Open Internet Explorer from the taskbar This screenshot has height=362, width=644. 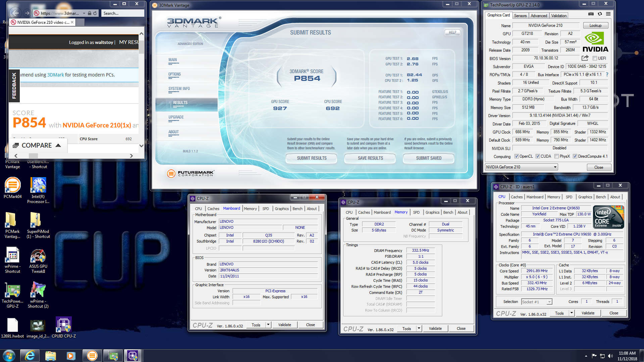pos(30,356)
